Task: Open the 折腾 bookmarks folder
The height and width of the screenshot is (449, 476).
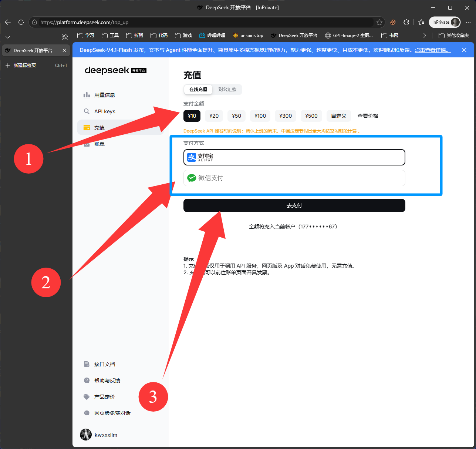Action: [135, 36]
